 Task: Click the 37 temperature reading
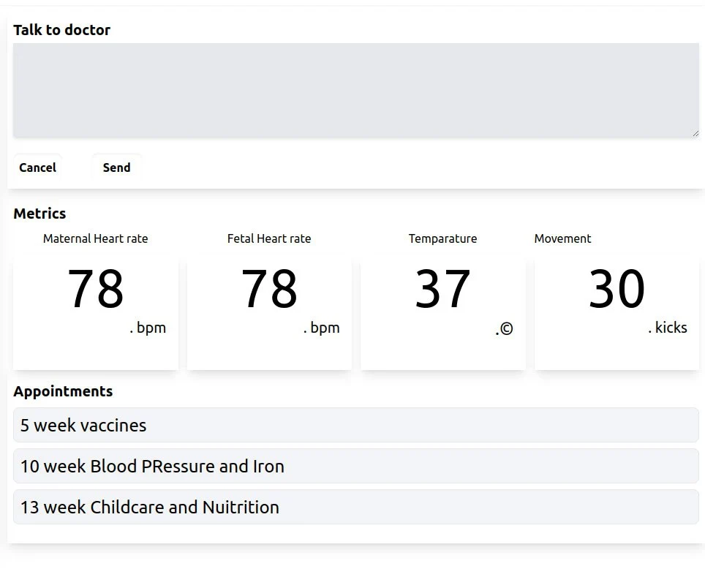[442, 290]
